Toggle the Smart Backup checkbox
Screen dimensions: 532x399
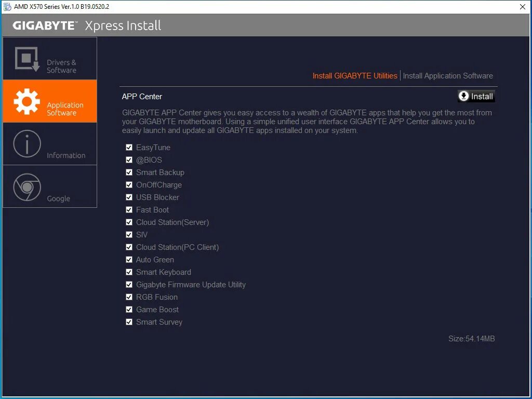(x=129, y=172)
